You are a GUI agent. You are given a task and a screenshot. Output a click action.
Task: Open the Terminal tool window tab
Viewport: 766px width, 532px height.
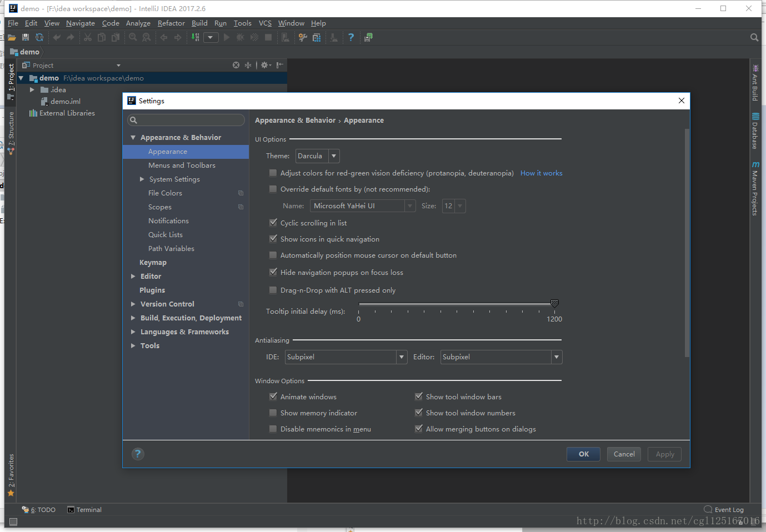coord(84,510)
